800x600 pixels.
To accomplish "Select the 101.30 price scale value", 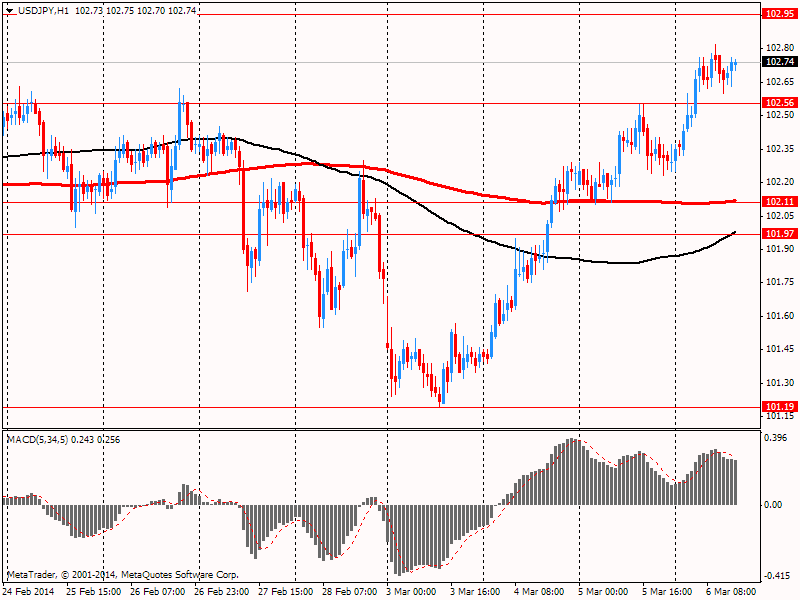I will click(x=780, y=383).
